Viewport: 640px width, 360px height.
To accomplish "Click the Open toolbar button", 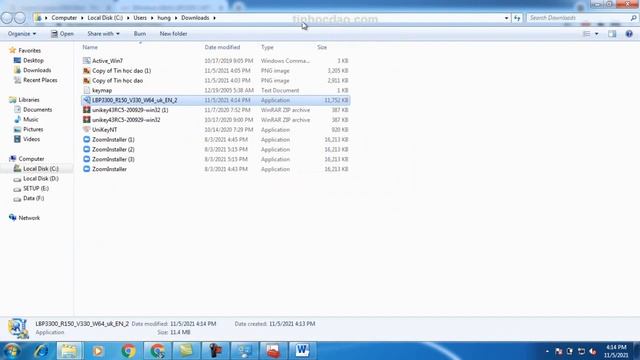I will (x=62, y=34).
